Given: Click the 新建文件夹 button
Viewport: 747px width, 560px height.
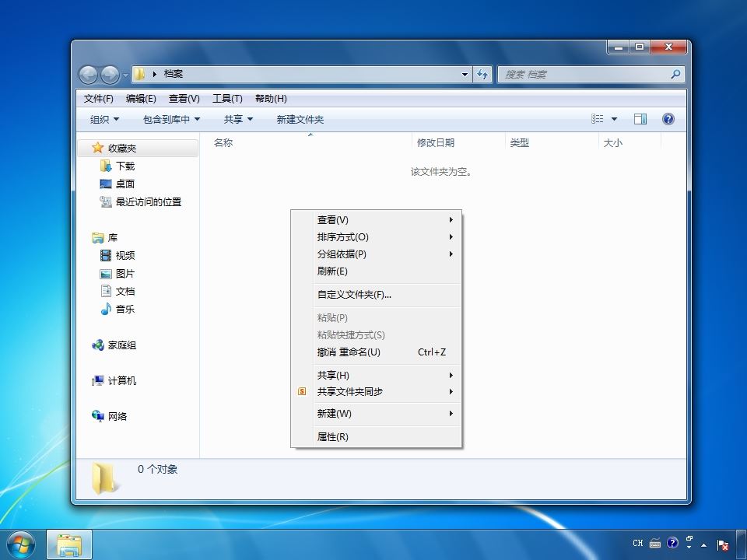Looking at the screenshot, I should 300,120.
